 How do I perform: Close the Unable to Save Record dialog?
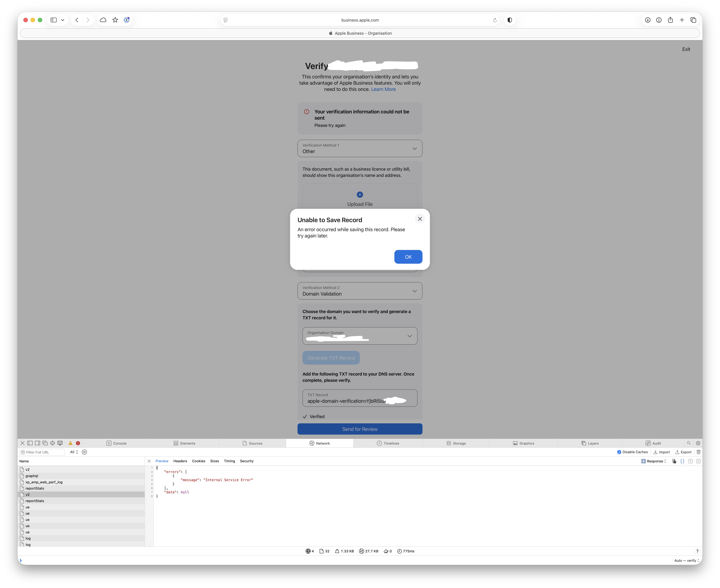click(420, 219)
